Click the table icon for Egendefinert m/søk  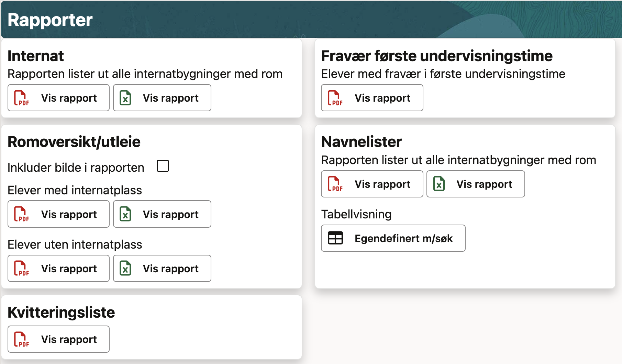(335, 238)
